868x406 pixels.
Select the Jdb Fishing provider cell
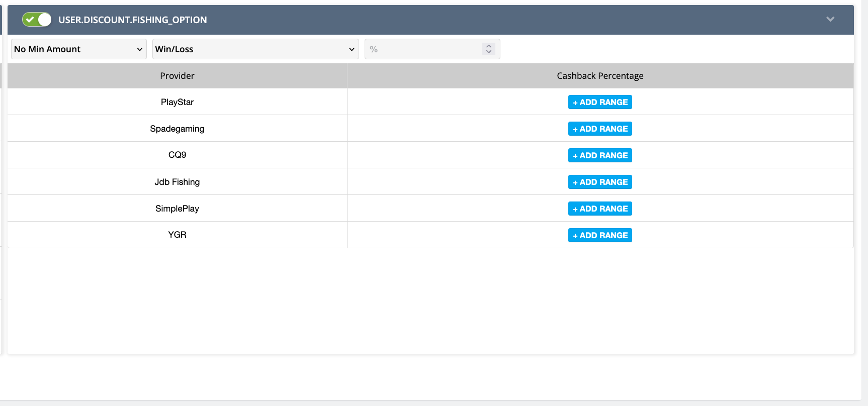click(x=177, y=182)
